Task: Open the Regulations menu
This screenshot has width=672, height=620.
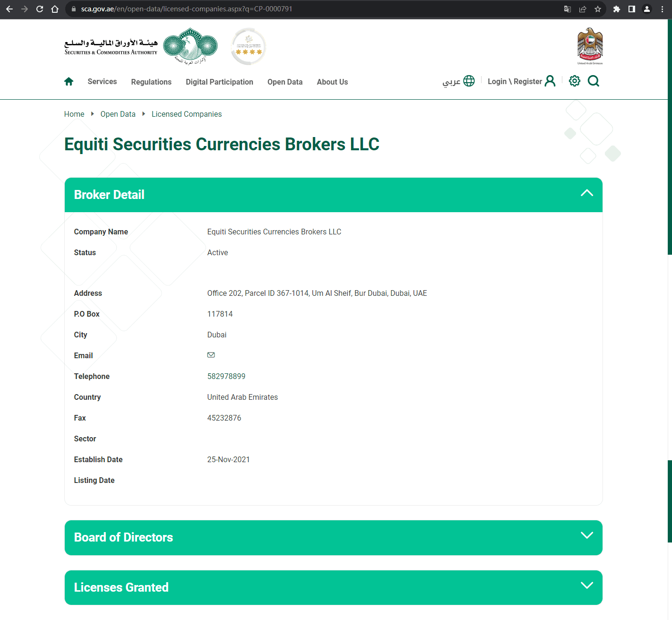Action: [x=151, y=82]
